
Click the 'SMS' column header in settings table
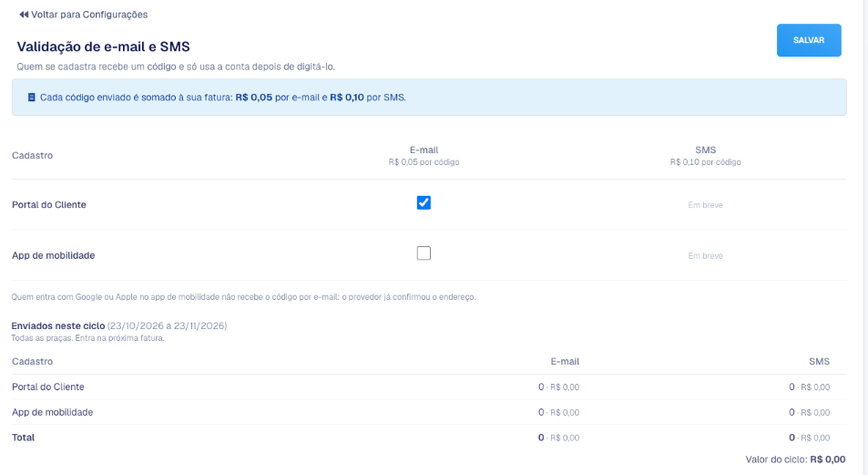(x=705, y=150)
